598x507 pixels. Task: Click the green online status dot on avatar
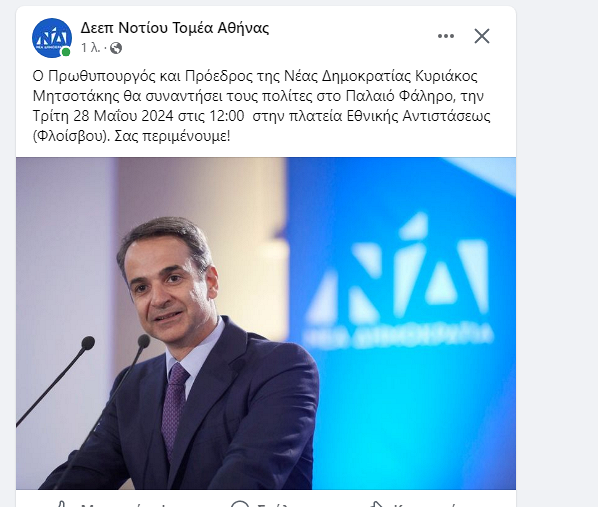click(66, 52)
